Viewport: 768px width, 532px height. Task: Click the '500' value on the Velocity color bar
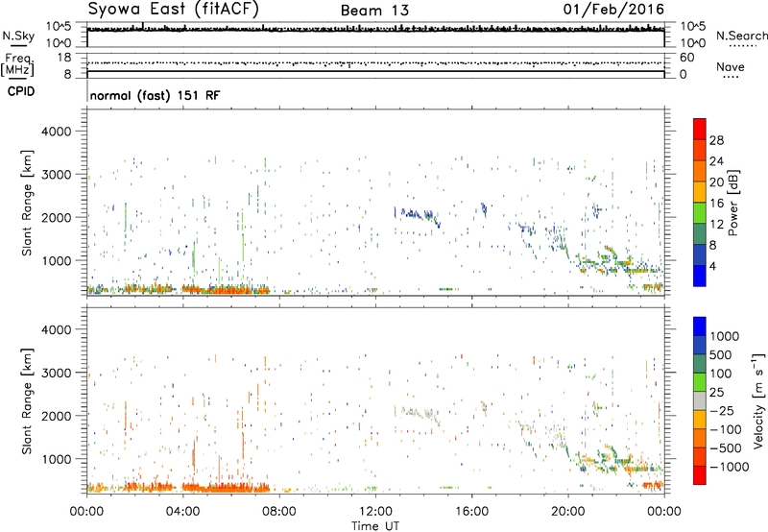click(x=723, y=354)
